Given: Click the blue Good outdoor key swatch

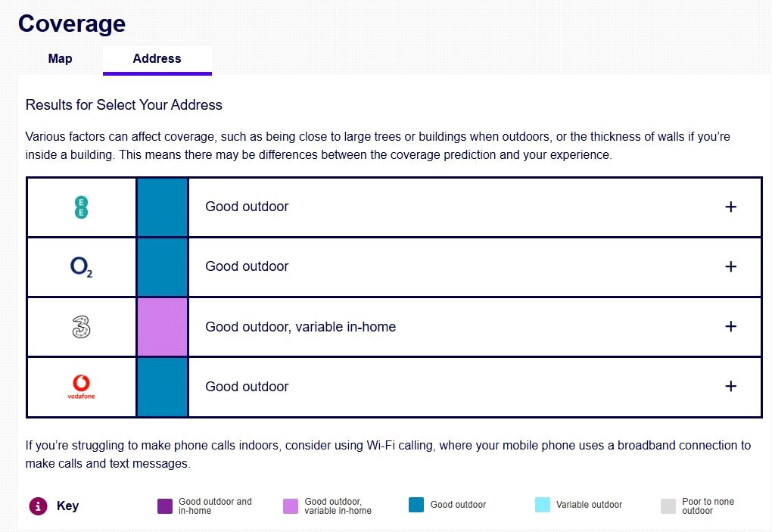Looking at the screenshot, I should pyautogui.click(x=416, y=505).
